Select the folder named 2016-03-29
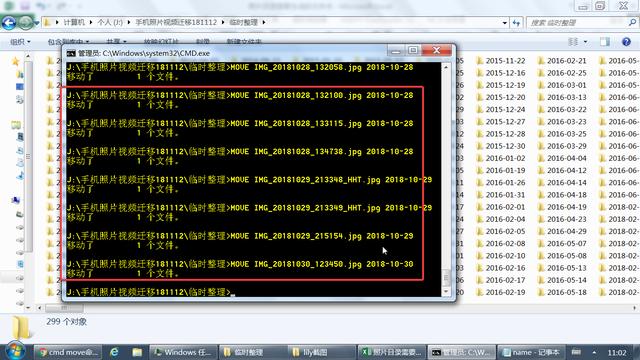This screenshot has width=640, height=360. tap(567, 146)
